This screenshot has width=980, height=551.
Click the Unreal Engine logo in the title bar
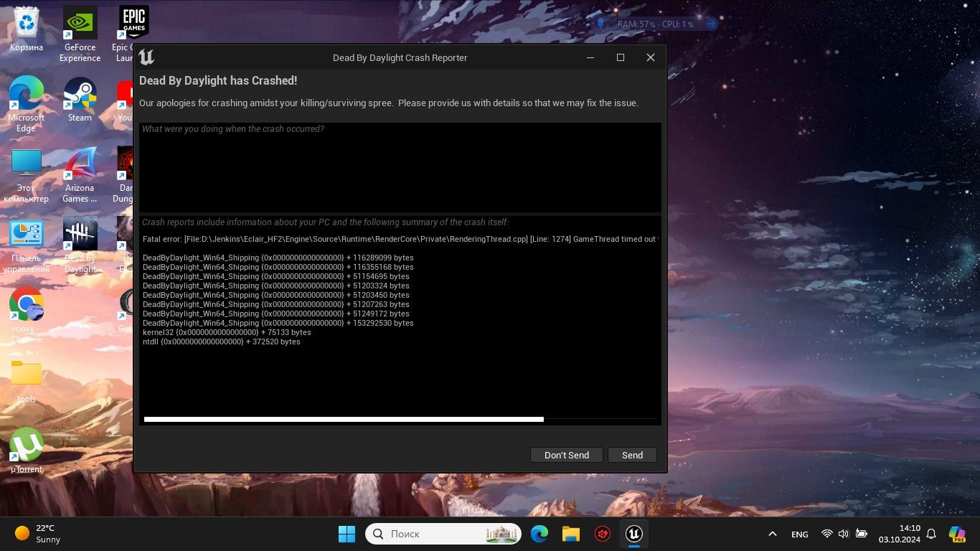click(x=147, y=57)
